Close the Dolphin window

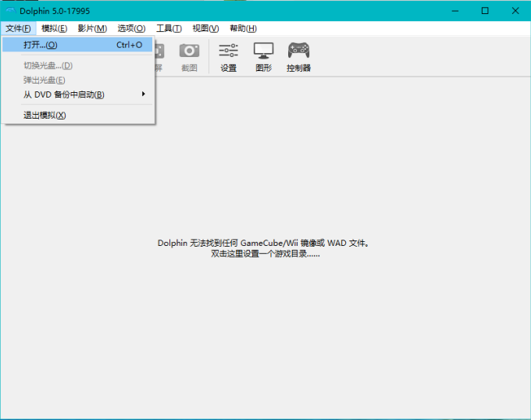[x=515, y=11]
